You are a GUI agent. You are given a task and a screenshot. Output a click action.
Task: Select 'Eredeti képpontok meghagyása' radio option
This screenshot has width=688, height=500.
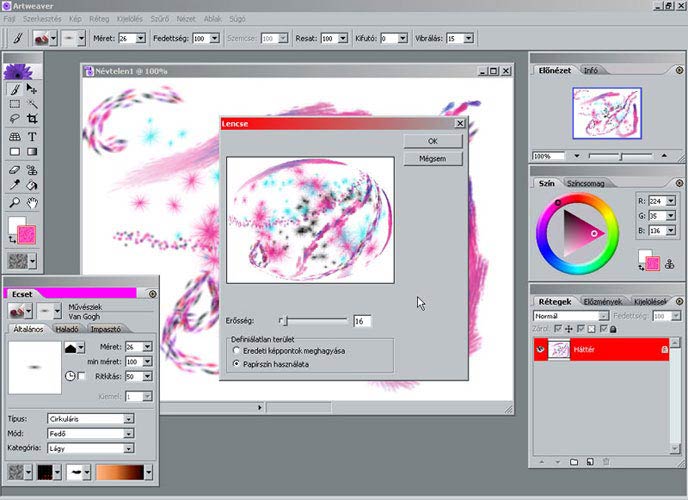pyautogui.click(x=236, y=351)
